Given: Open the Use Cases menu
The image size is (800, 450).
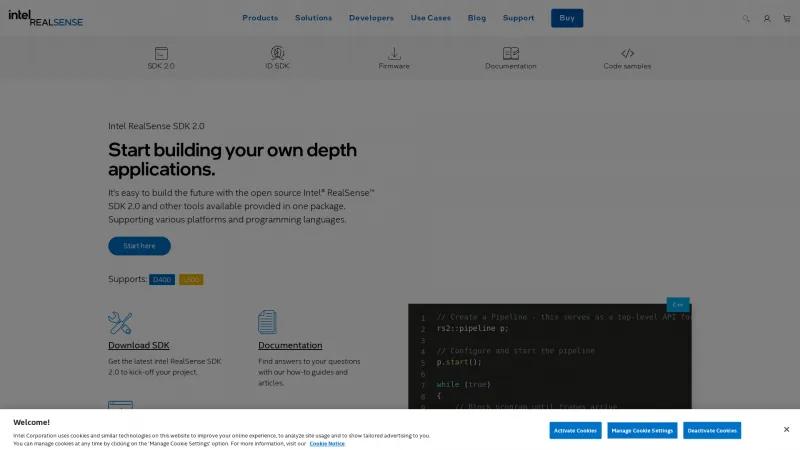Looking at the screenshot, I should click(431, 18).
